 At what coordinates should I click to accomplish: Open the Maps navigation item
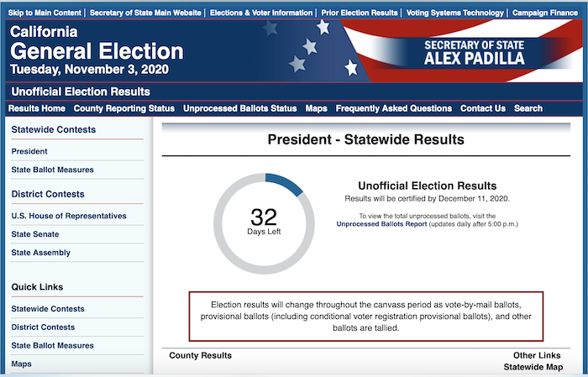[x=316, y=108]
